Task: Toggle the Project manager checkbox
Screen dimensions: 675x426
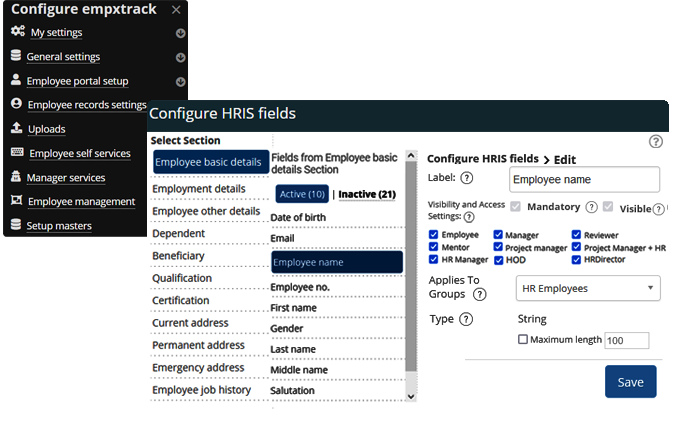Action: point(498,247)
